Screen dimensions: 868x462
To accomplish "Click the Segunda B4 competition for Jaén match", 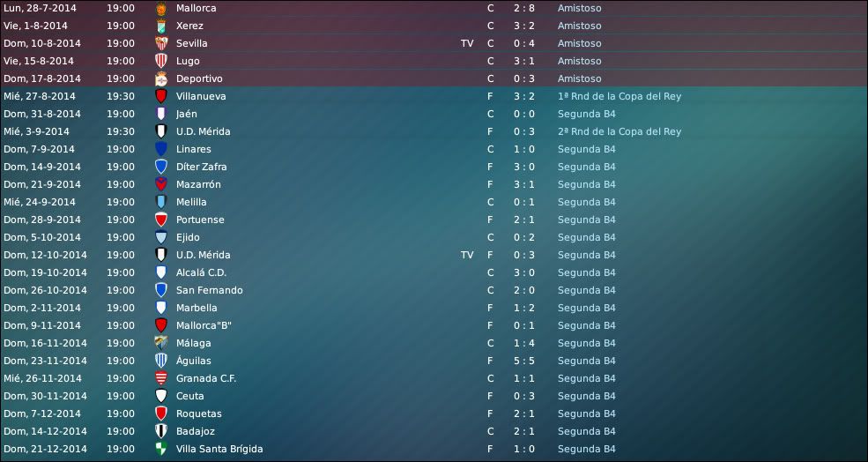I will tap(586, 114).
